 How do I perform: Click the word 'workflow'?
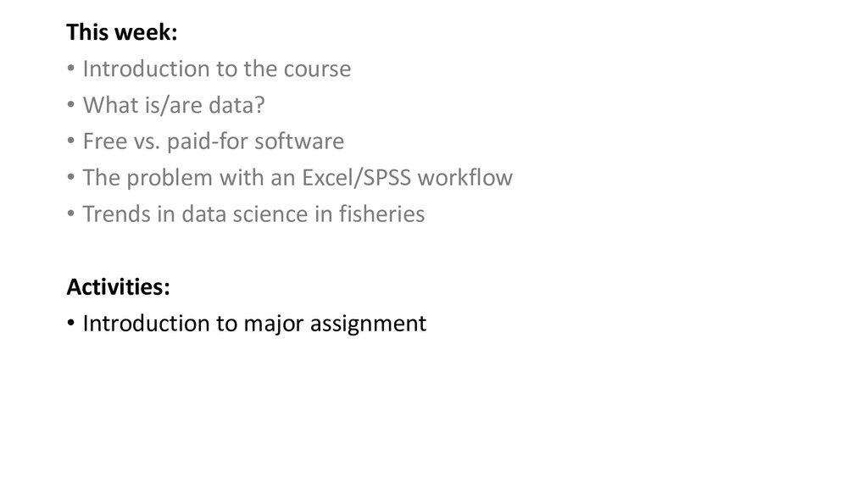pyautogui.click(x=465, y=178)
